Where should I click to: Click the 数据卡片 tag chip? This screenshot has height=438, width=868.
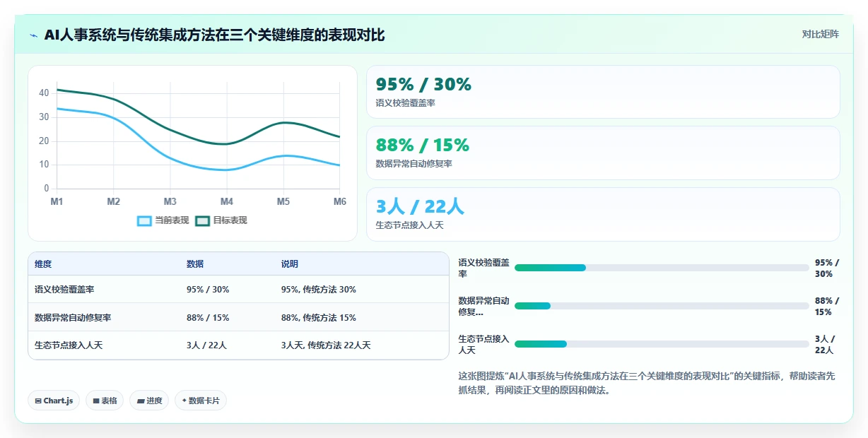click(x=201, y=401)
